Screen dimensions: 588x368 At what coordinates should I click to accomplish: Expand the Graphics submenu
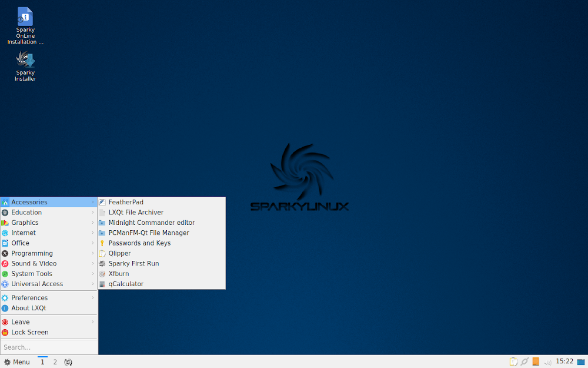[49, 223]
